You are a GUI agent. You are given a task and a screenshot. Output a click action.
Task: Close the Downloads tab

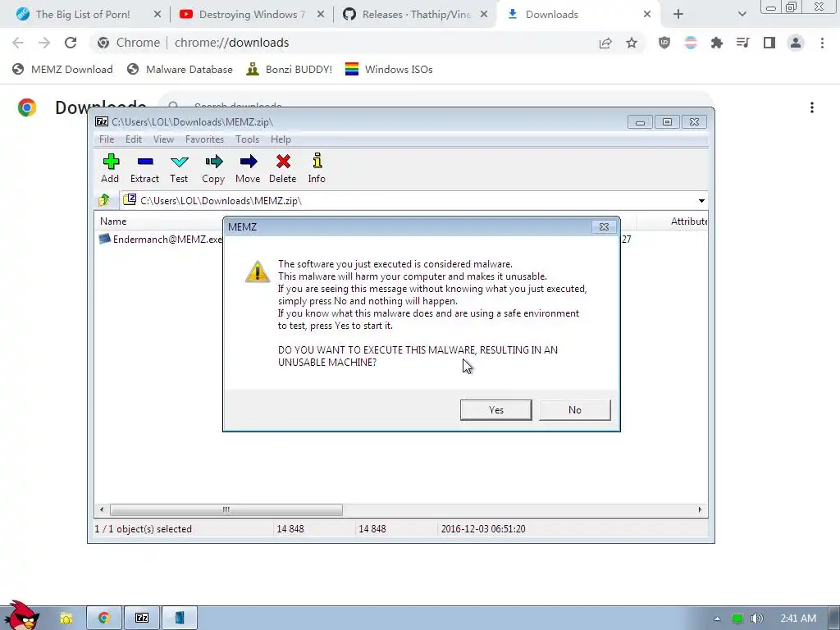[x=647, y=15]
